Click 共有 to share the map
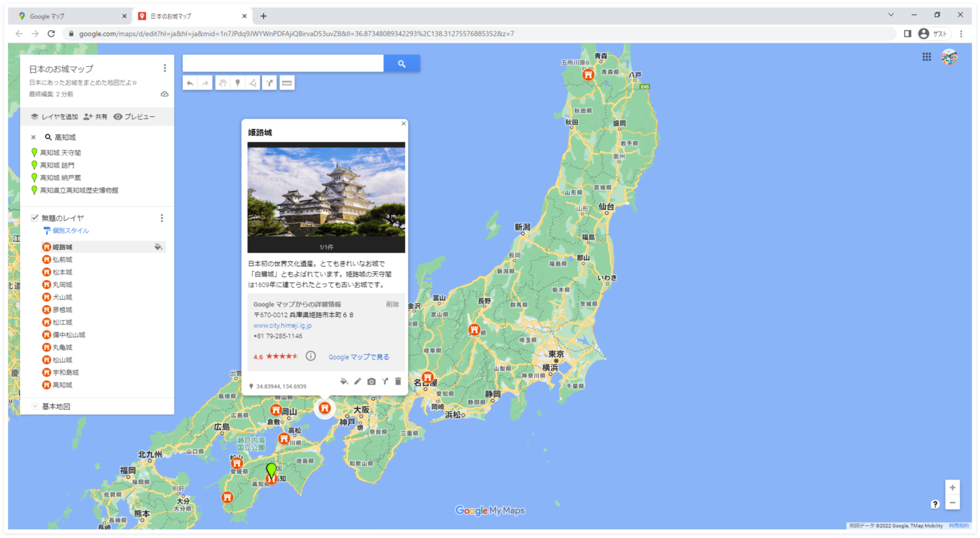Viewport: 980px width, 538px height. tap(95, 117)
